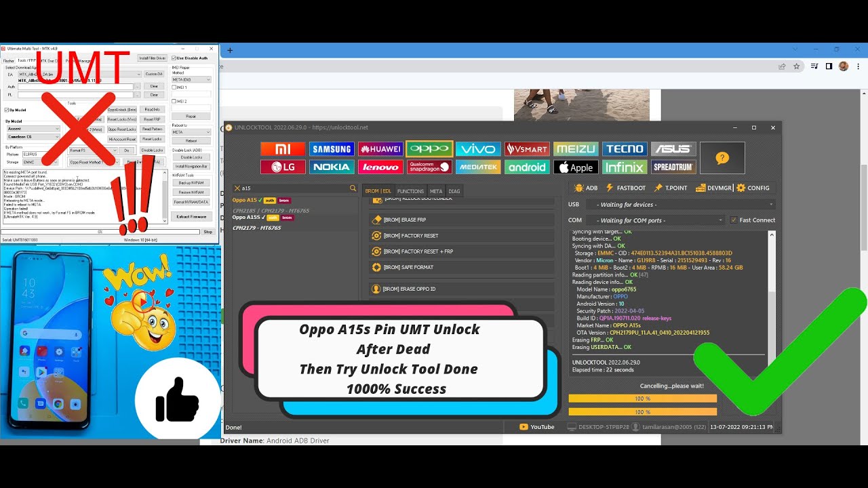Viewport: 868px width, 488px height.
Task: Select the Spreadtrum brand logo
Action: (673, 167)
